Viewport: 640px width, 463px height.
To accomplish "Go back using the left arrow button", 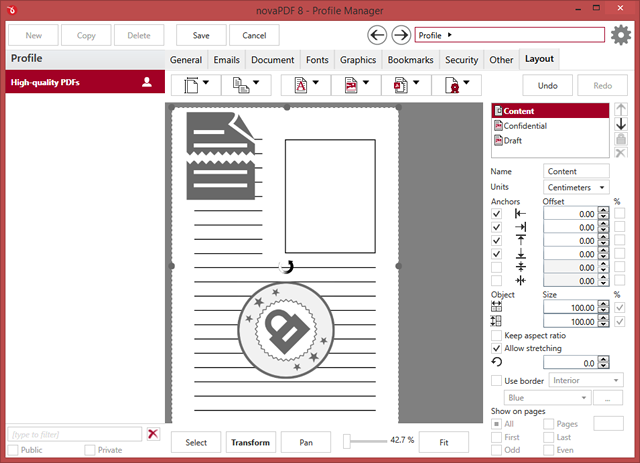I will tap(377, 35).
